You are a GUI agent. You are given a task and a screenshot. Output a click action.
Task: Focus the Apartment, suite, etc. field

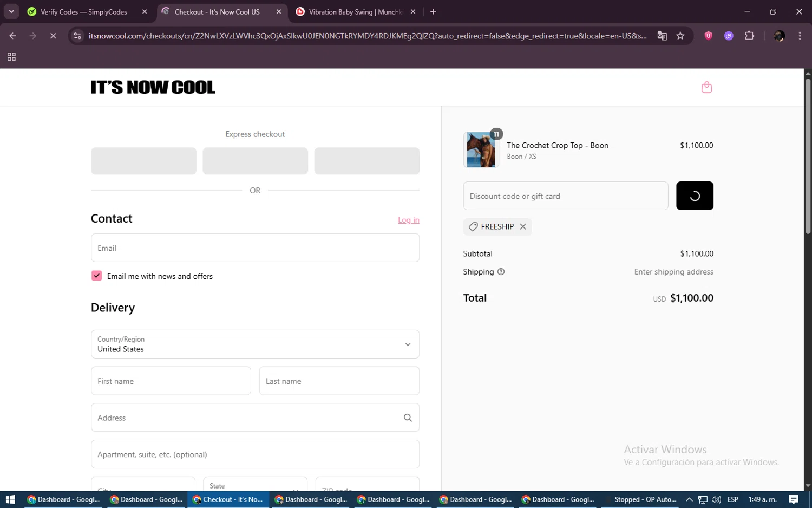coord(255,454)
